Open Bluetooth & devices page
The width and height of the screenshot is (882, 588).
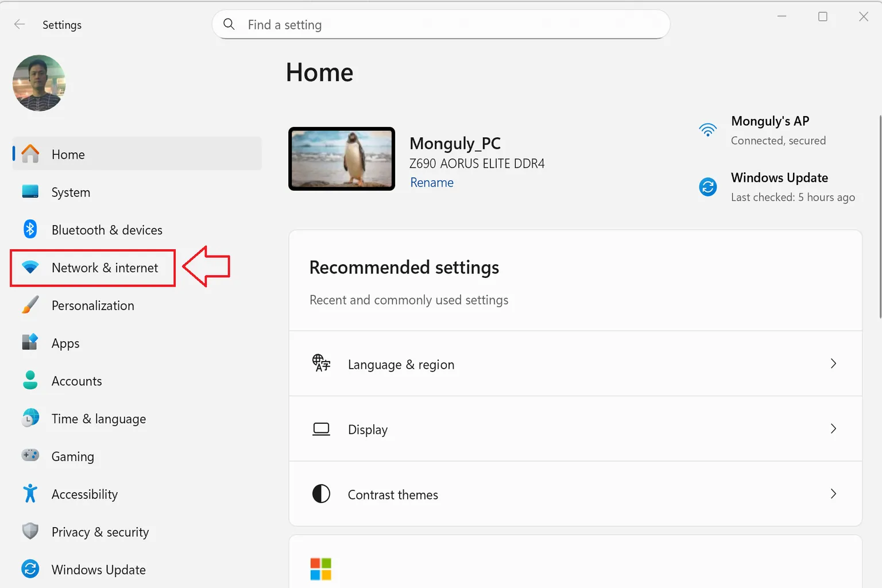pos(137,230)
